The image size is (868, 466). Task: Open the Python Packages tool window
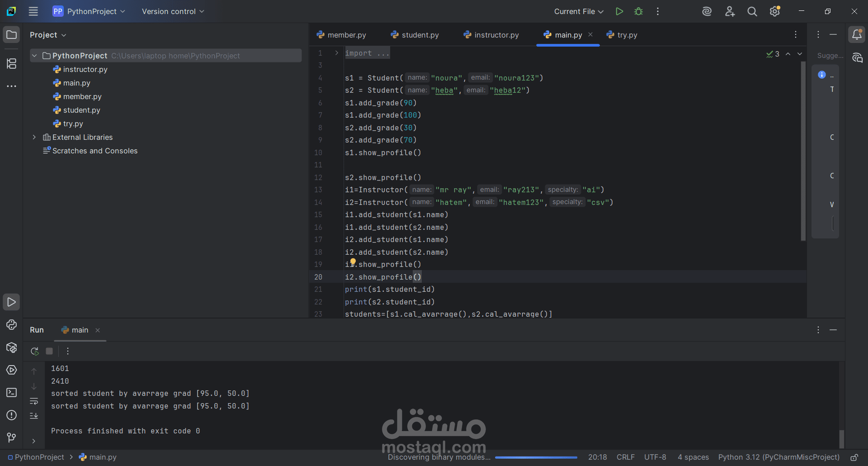point(12,347)
